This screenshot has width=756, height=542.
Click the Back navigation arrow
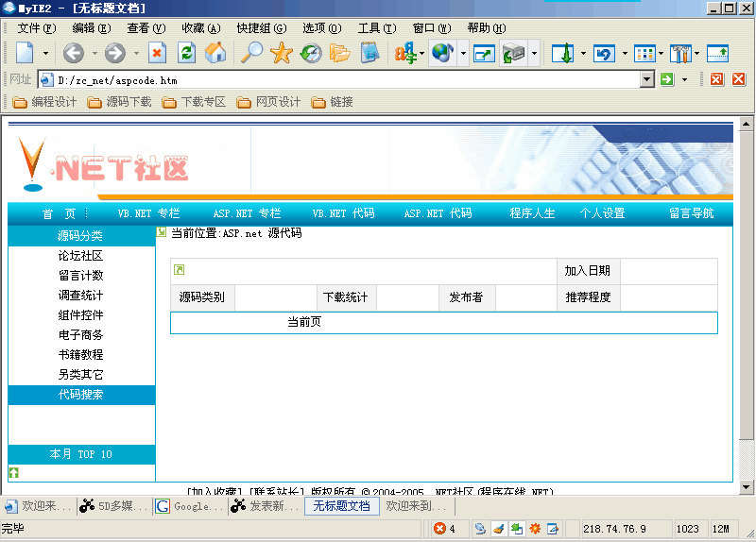coord(74,54)
